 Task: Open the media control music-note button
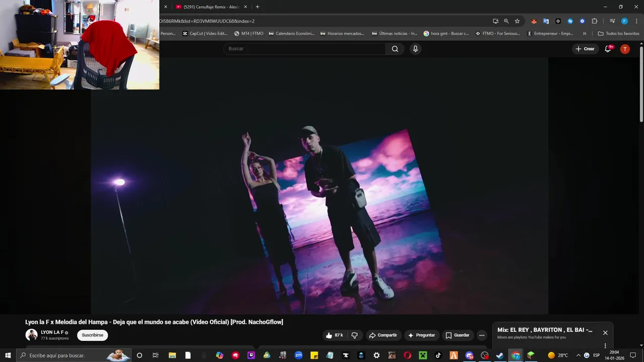(612, 21)
